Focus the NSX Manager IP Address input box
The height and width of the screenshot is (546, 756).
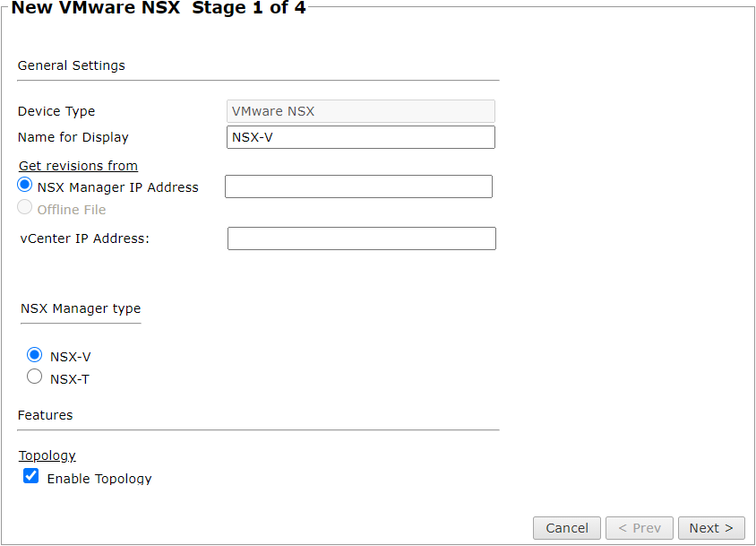coord(358,186)
